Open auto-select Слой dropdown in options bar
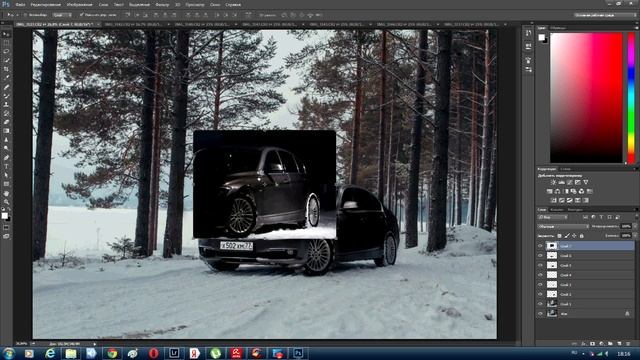Screen dimensions: 640x360 point(62,15)
